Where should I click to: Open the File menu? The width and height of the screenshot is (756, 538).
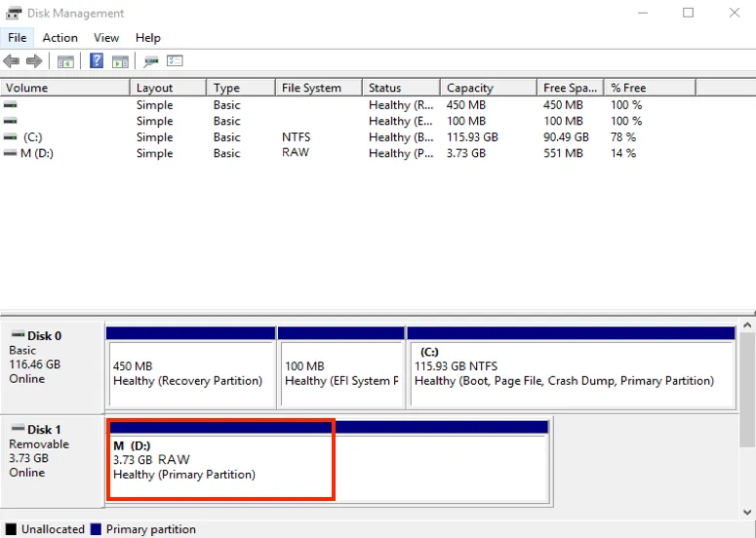point(18,38)
